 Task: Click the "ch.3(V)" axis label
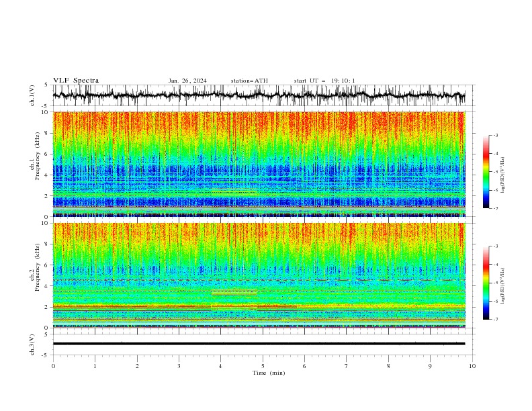coord(32,345)
